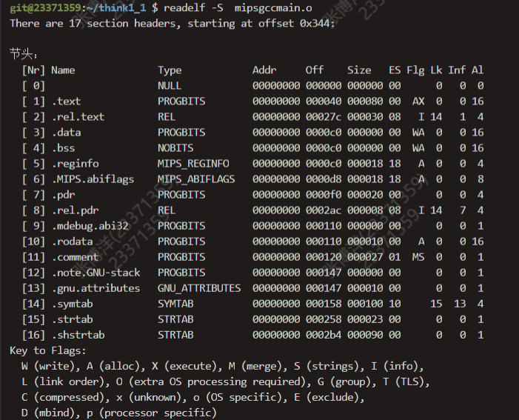This screenshot has width=519, height=420.
Task: Select the .MIPS.abiflags section name
Action: click(x=90, y=179)
